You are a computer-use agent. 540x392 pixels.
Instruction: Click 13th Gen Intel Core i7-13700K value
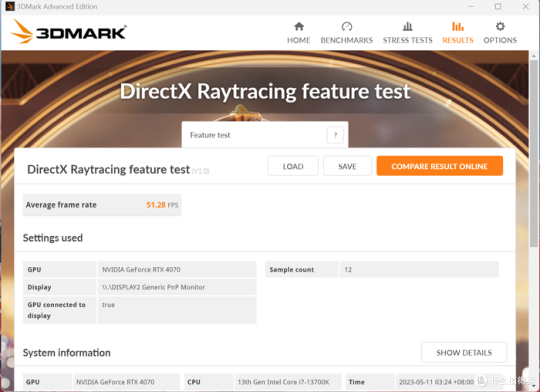point(283,382)
